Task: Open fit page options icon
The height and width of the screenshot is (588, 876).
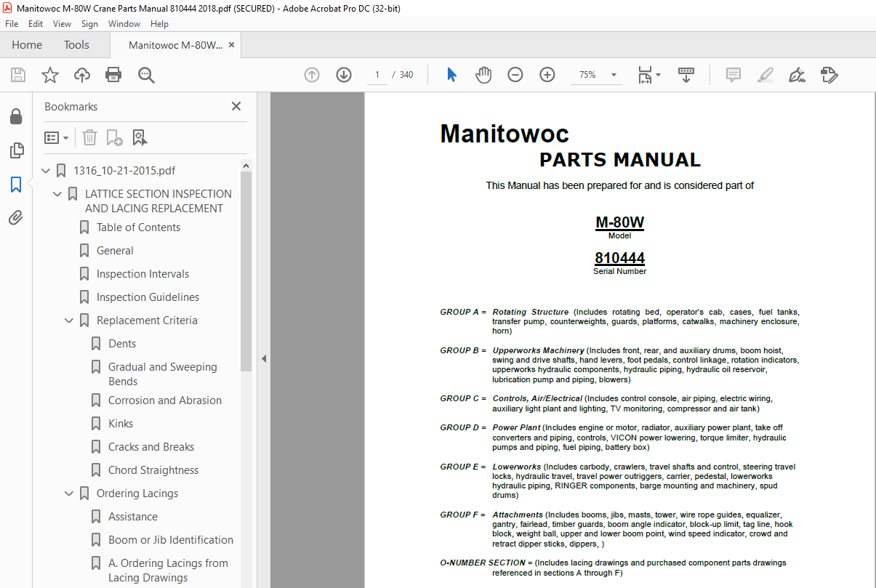Action: 648,75
